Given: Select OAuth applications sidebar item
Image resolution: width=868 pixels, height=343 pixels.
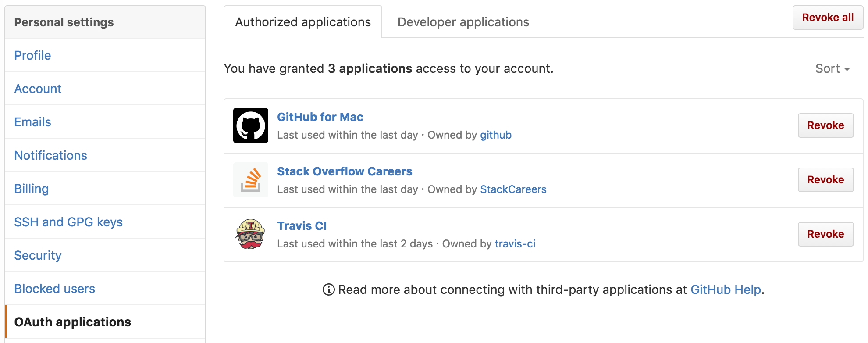Looking at the screenshot, I should point(105,322).
